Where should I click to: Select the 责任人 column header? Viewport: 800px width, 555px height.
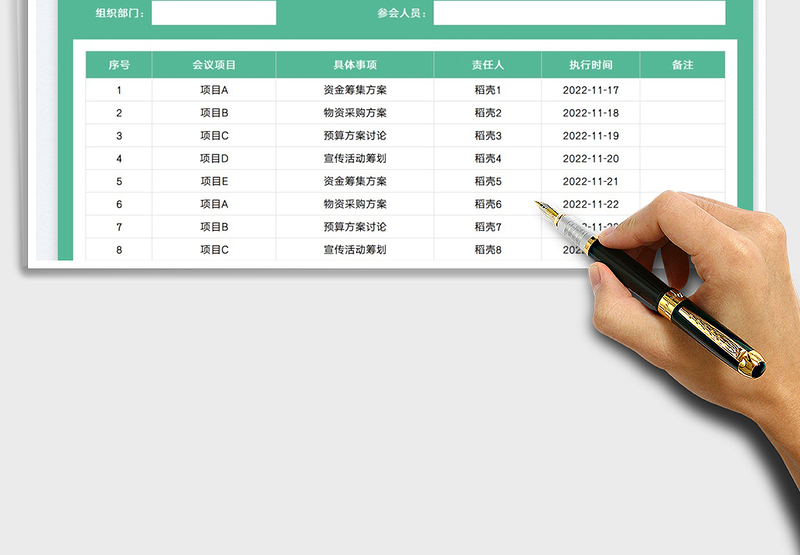point(488,65)
